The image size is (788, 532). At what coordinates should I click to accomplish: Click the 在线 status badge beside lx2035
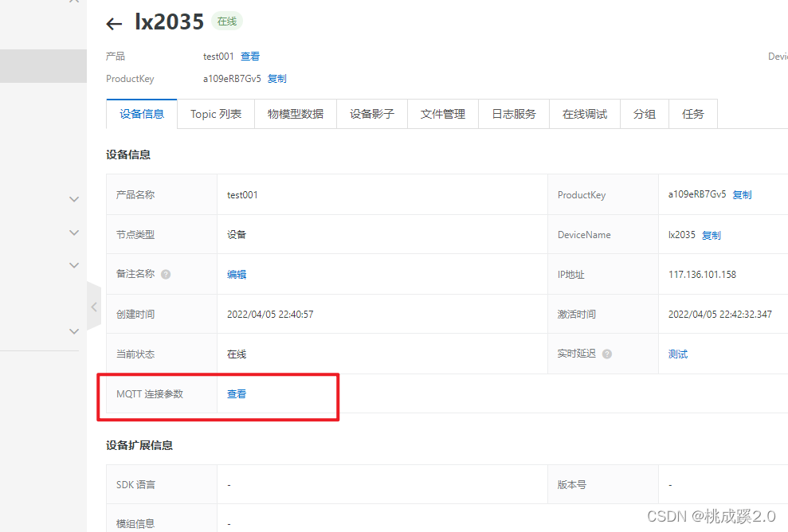pyautogui.click(x=227, y=21)
